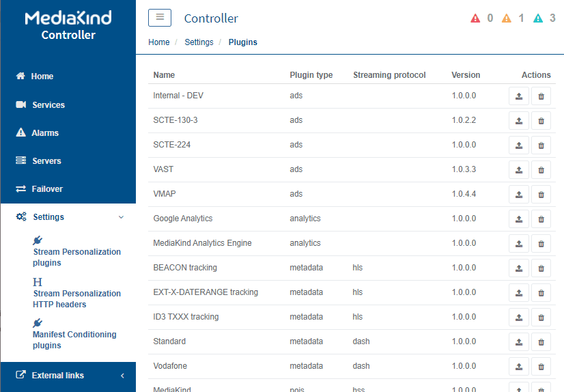Click the BEACON tracking name cell
Image resolution: width=564 pixels, height=392 pixels.
point(185,268)
